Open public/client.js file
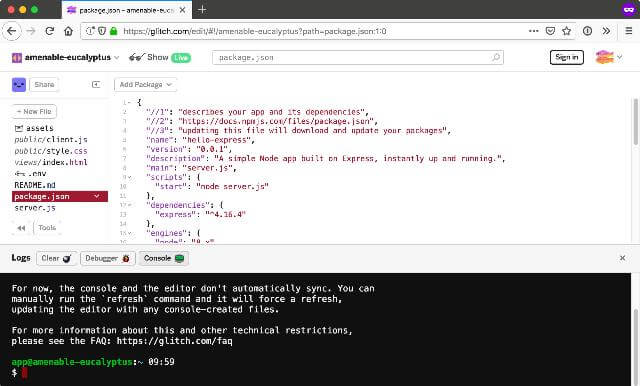 click(x=51, y=140)
